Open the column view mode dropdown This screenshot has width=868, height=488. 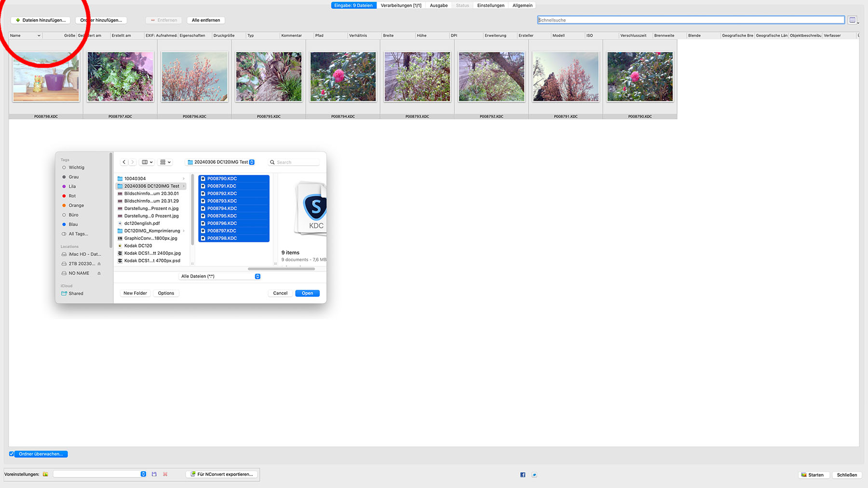pos(148,162)
